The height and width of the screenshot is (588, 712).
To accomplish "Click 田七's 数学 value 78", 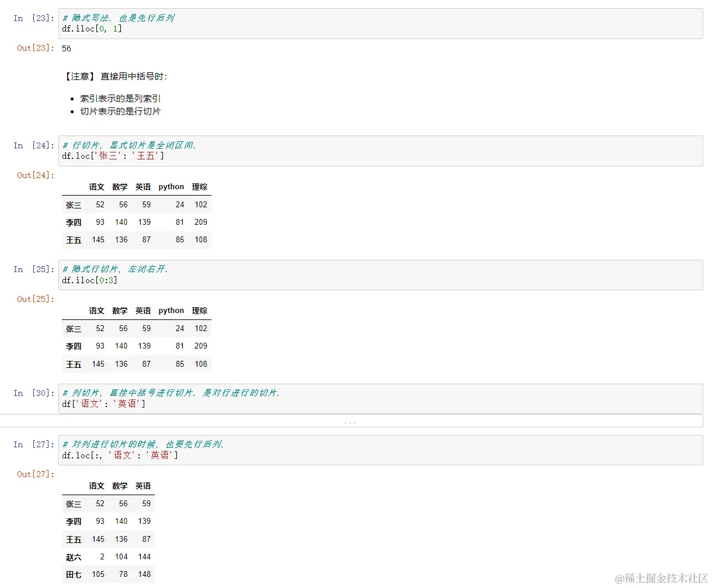I will (x=123, y=575).
